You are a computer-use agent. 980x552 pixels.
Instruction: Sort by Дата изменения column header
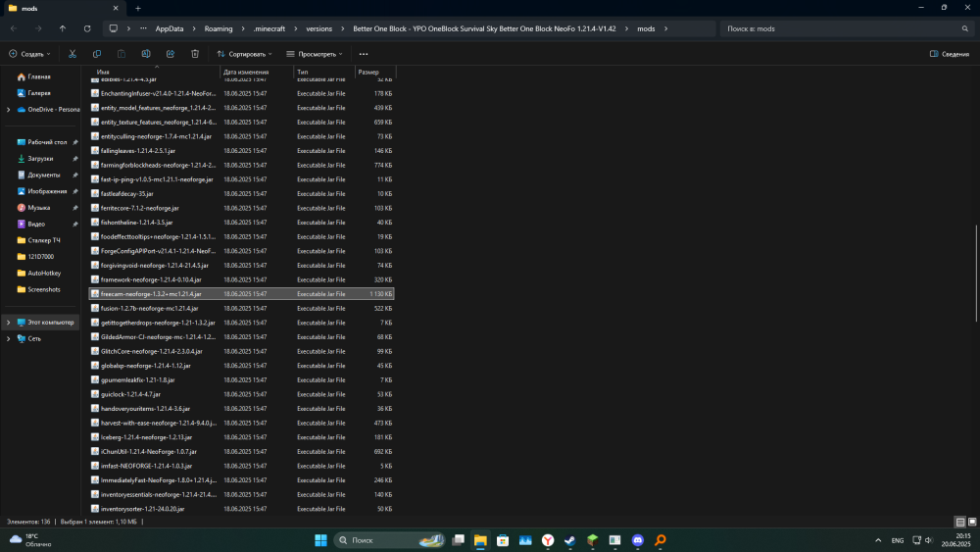[257, 72]
